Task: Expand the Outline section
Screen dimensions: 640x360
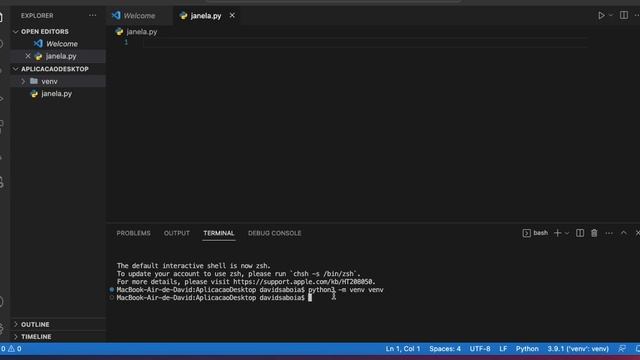Action: [x=35, y=324]
